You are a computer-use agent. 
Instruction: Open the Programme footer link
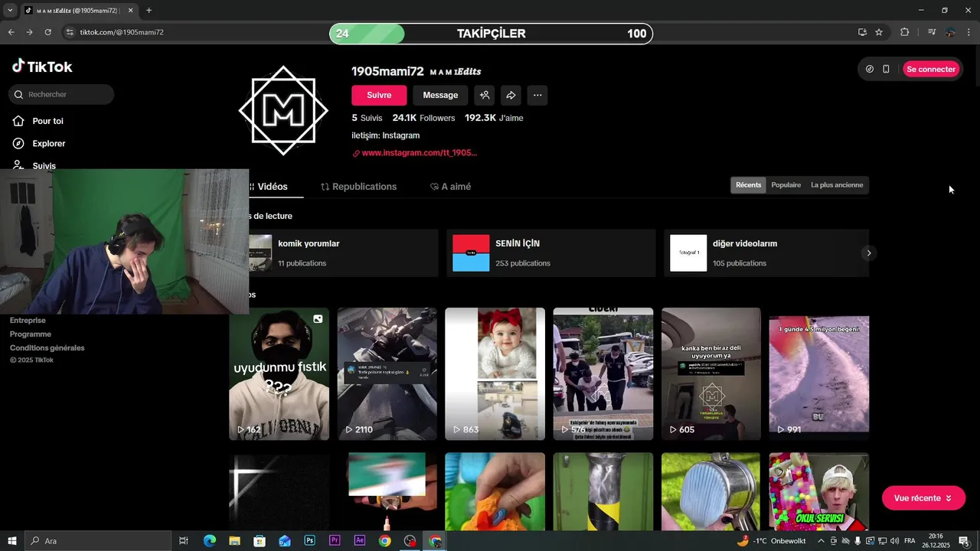31,334
